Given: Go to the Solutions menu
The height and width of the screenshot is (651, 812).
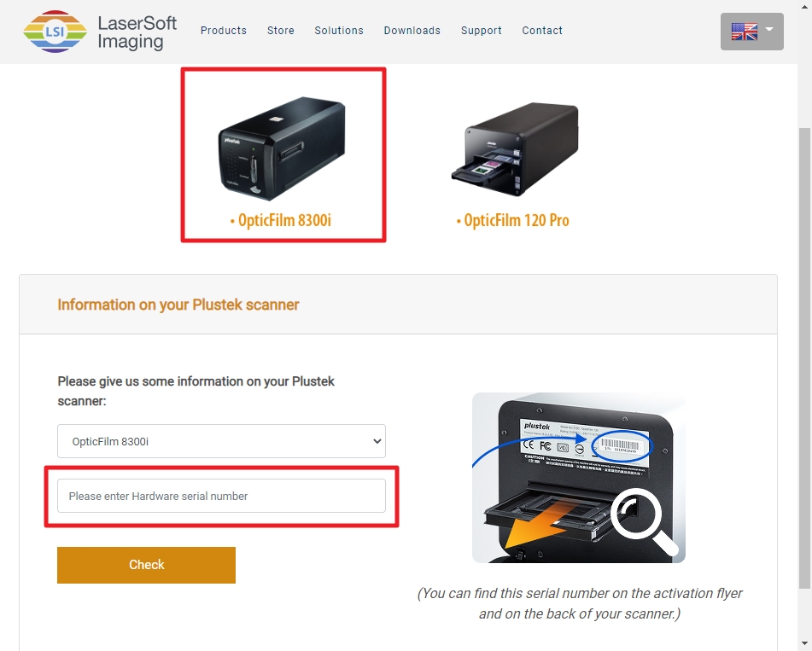Looking at the screenshot, I should 339,31.
